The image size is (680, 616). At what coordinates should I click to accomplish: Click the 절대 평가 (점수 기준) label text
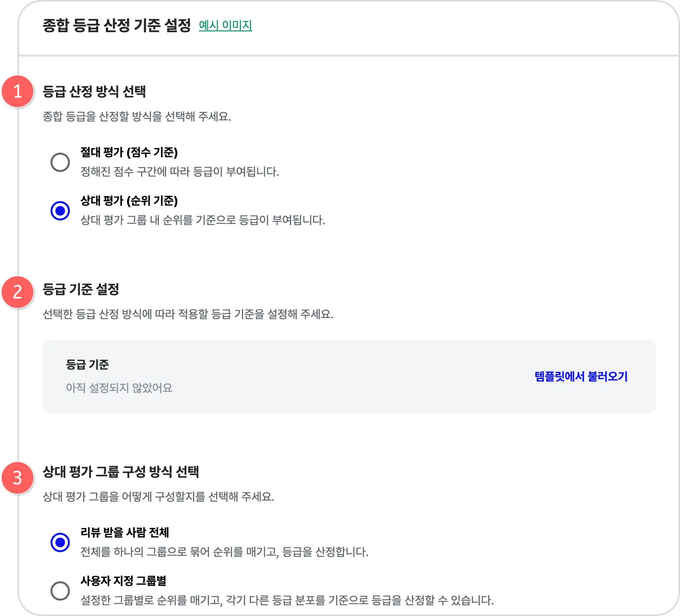(x=129, y=152)
